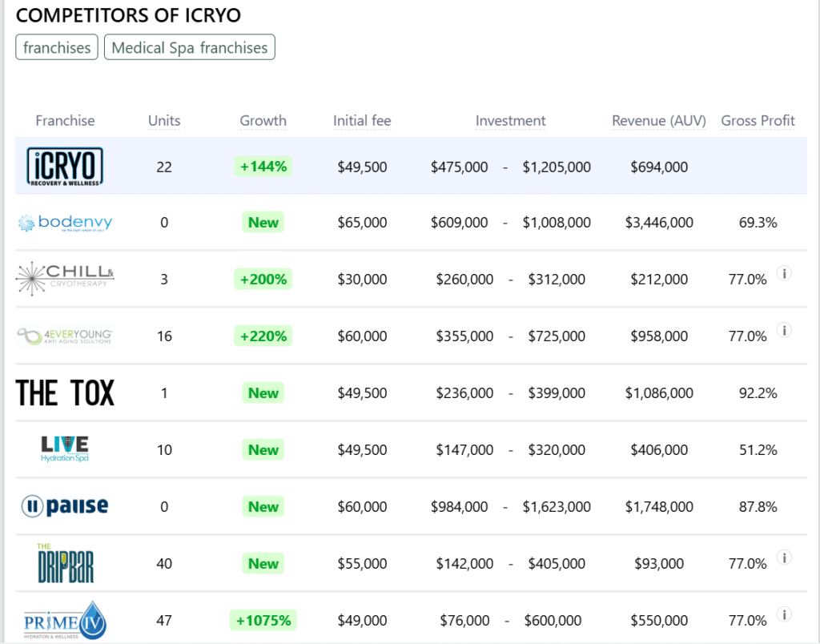Select the 22 units value for iCRYO
Image resolution: width=820 pixels, height=644 pixels.
tap(164, 167)
